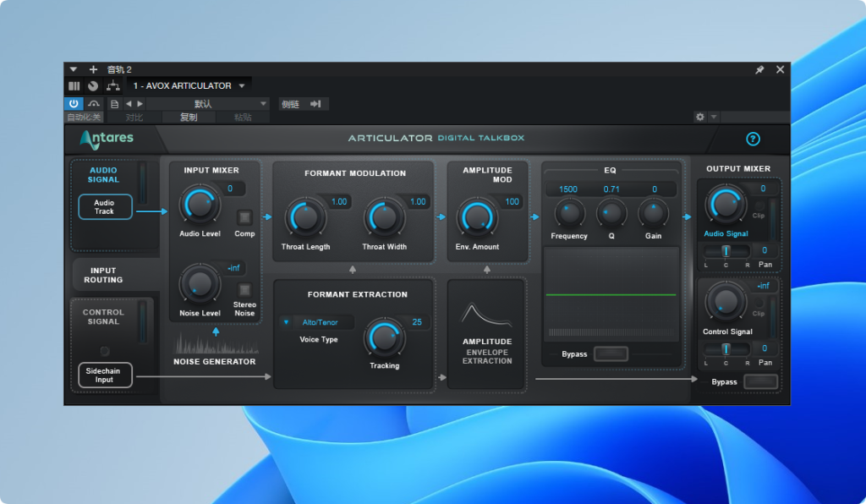Open the preset file icon

[x=114, y=104]
